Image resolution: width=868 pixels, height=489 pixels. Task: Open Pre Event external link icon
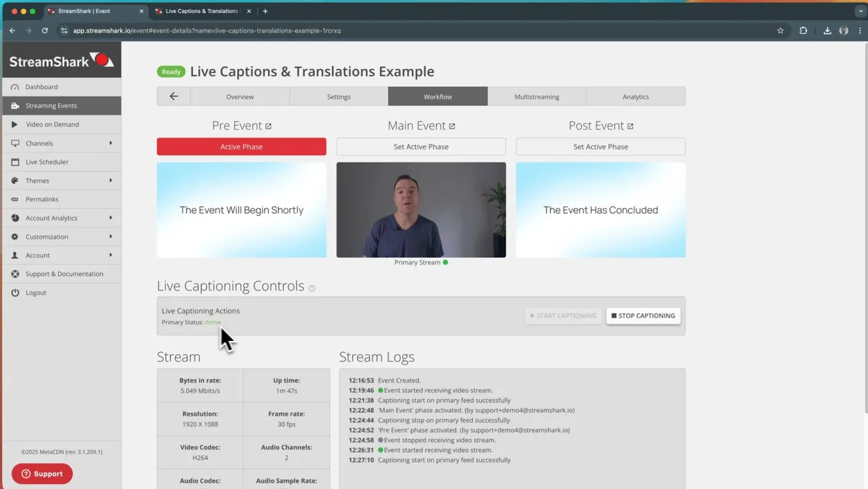pyautogui.click(x=269, y=126)
